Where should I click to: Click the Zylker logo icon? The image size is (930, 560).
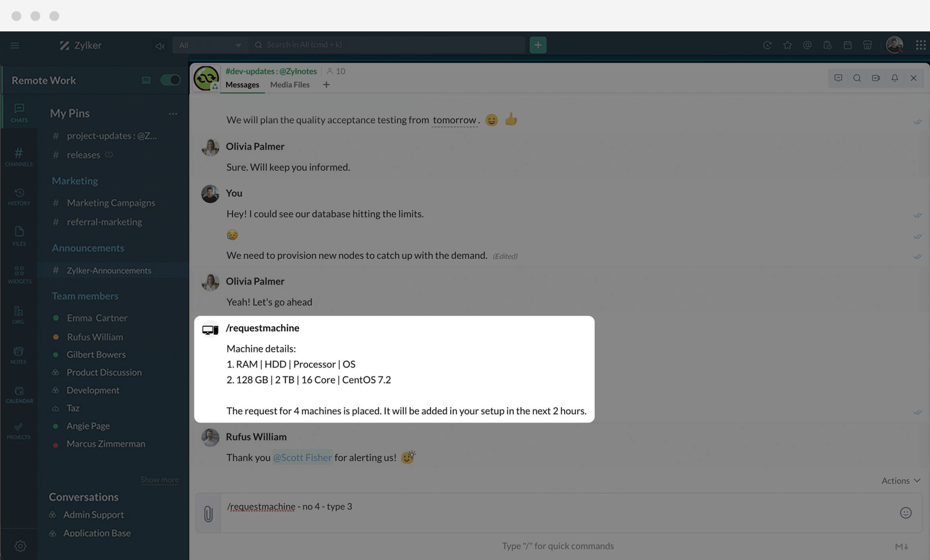point(64,45)
